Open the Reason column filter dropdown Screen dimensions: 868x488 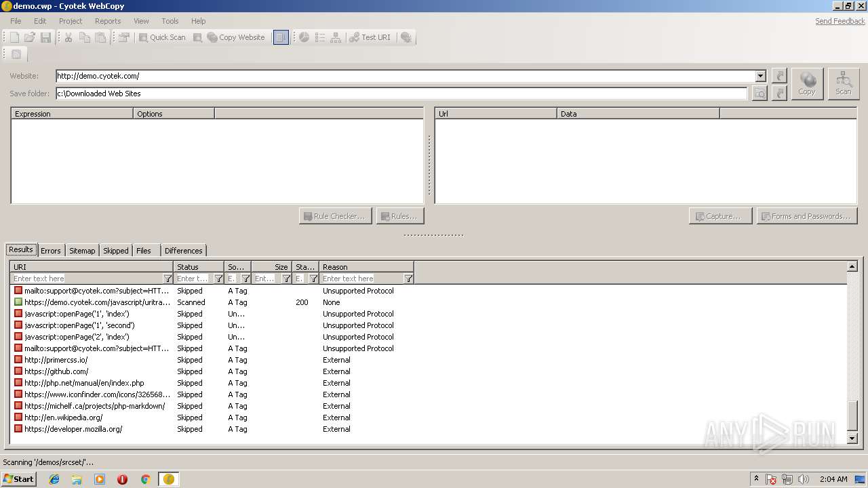(x=408, y=279)
